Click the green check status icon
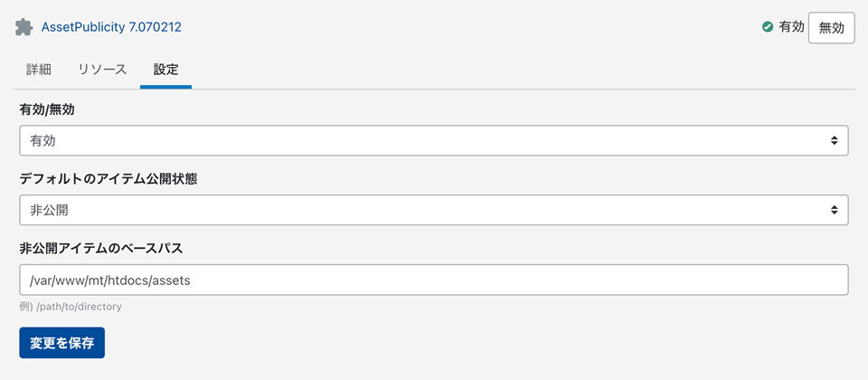 (x=768, y=27)
